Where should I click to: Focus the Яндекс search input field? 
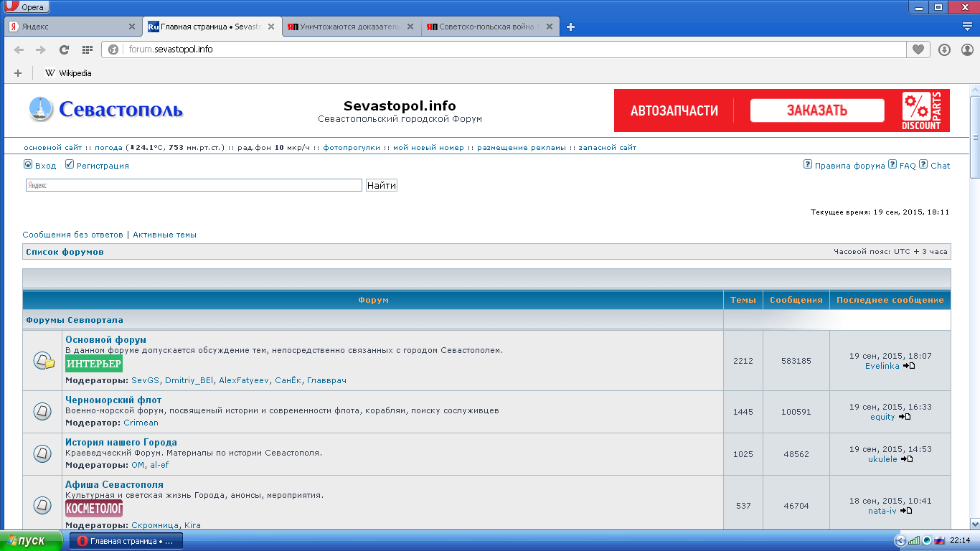(194, 185)
